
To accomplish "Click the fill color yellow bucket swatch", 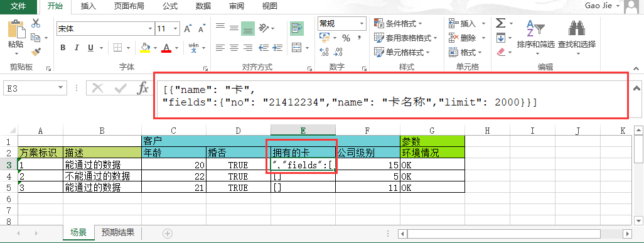I will [x=145, y=48].
